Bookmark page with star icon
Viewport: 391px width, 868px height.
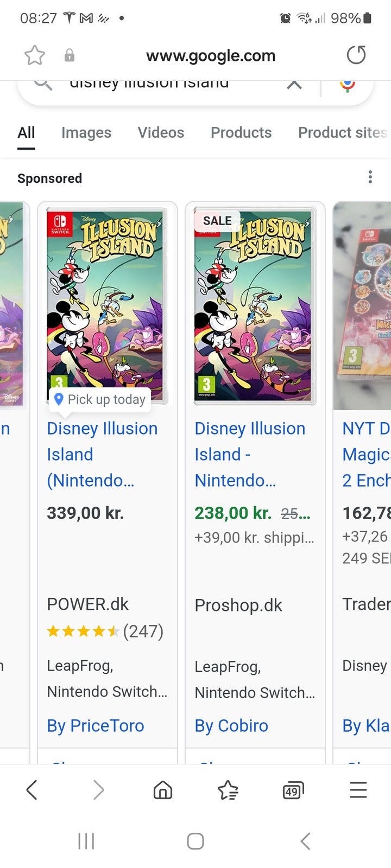click(x=35, y=55)
